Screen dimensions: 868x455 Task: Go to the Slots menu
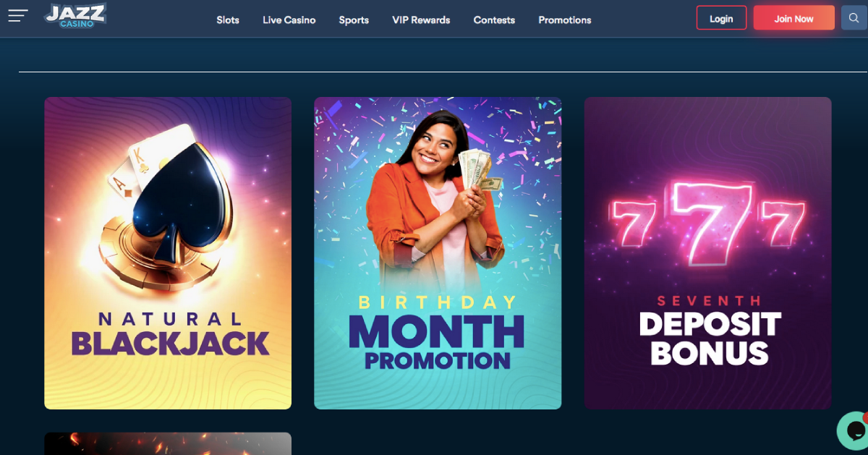coord(228,20)
